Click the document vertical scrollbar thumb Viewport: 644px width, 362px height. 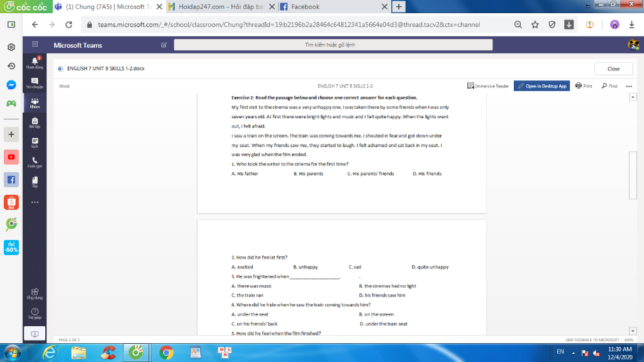click(633, 175)
